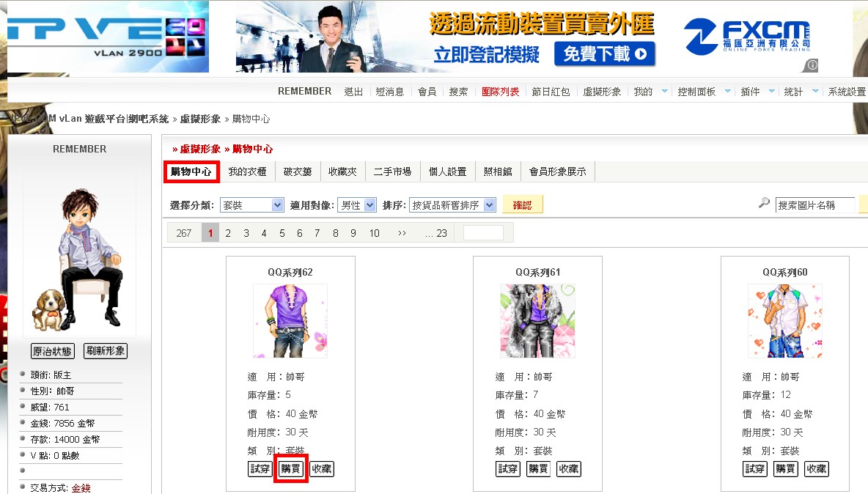The height and width of the screenshot is (494, 868).
Task: Expand the 我的 menu arrow
Action: tap(664, 92)
